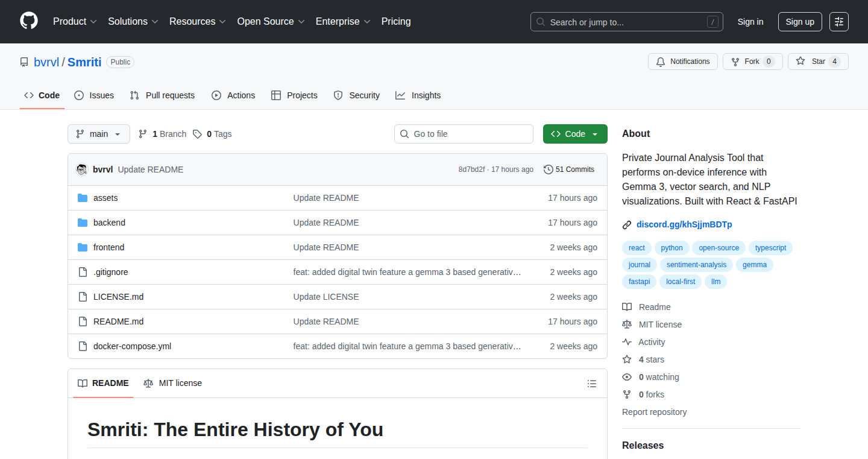Switch to the Insights tab
868x459 pixels.
point(418,95)
